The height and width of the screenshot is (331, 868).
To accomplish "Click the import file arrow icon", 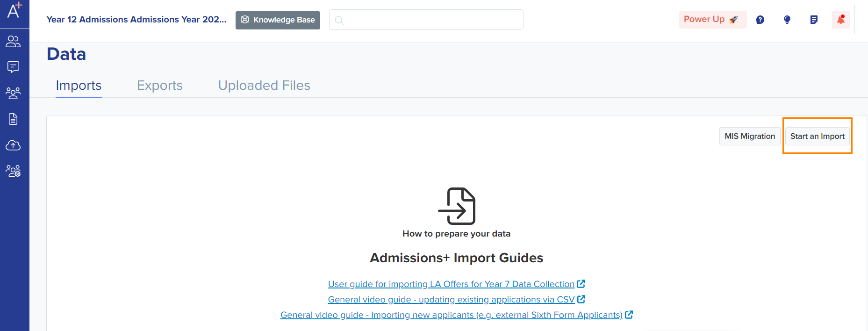I will point(457,206).
